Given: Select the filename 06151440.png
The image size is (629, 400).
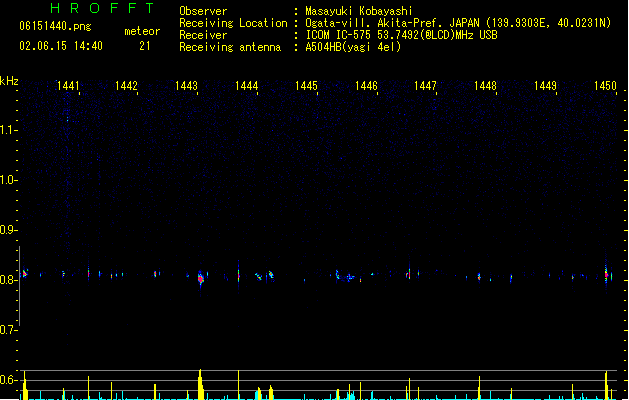Looking at the screenshot, I should (55, 26).
